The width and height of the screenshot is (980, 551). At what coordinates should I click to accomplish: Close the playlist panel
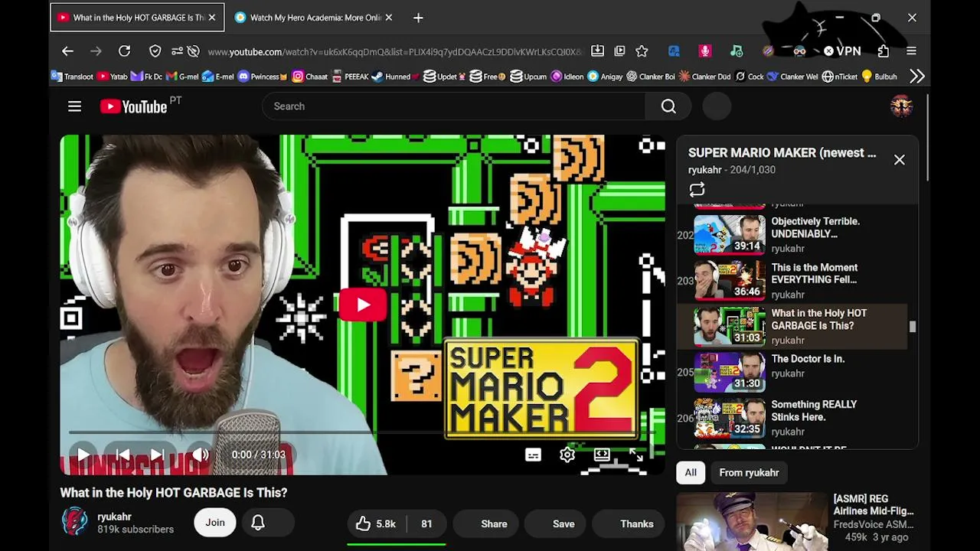click(x=900, y=160)
